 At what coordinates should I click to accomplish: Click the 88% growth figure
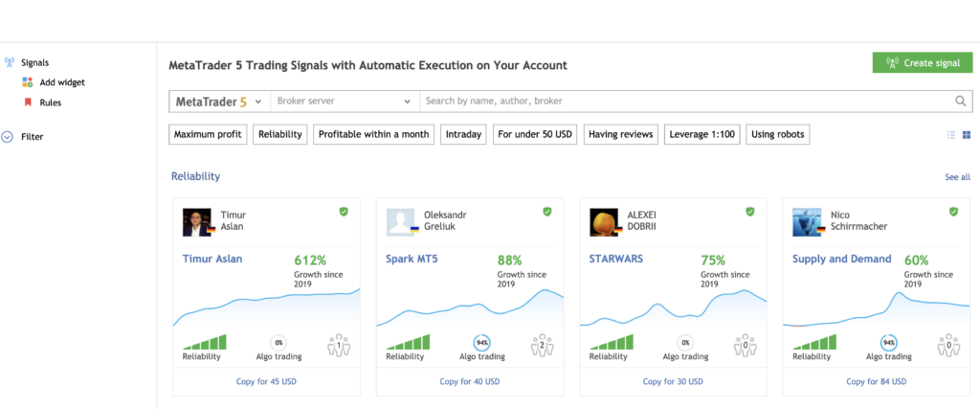coord(509,261)
